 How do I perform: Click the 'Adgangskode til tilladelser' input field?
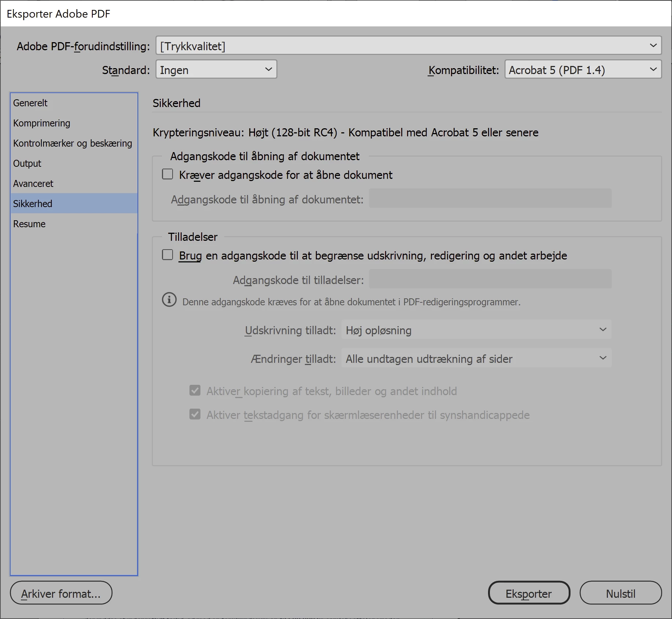pyautogui.click(x=490, y=279)
